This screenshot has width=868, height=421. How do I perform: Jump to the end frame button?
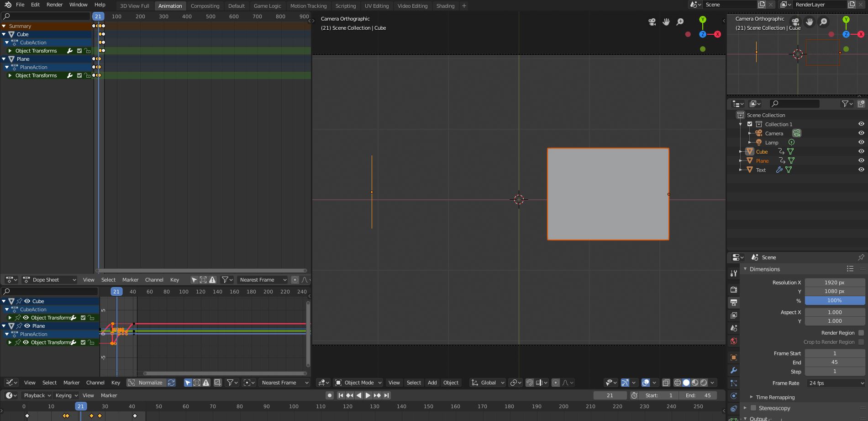click(x=387, y=395)
